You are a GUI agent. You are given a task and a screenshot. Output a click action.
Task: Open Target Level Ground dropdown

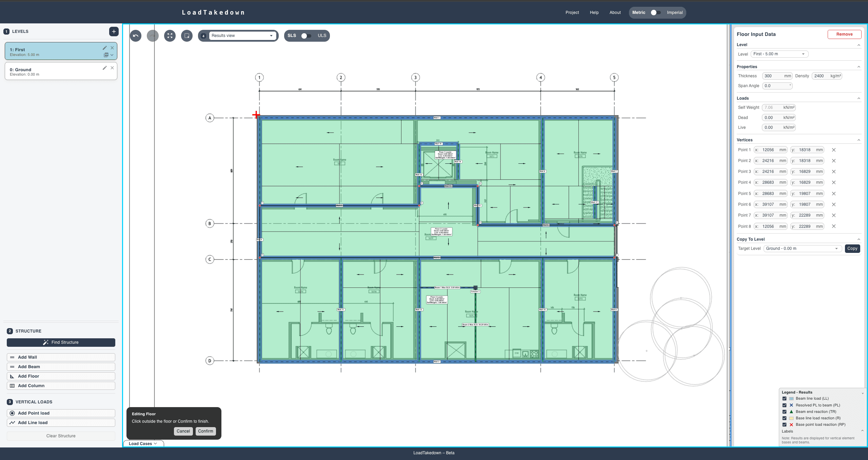[x=802, y=248]
